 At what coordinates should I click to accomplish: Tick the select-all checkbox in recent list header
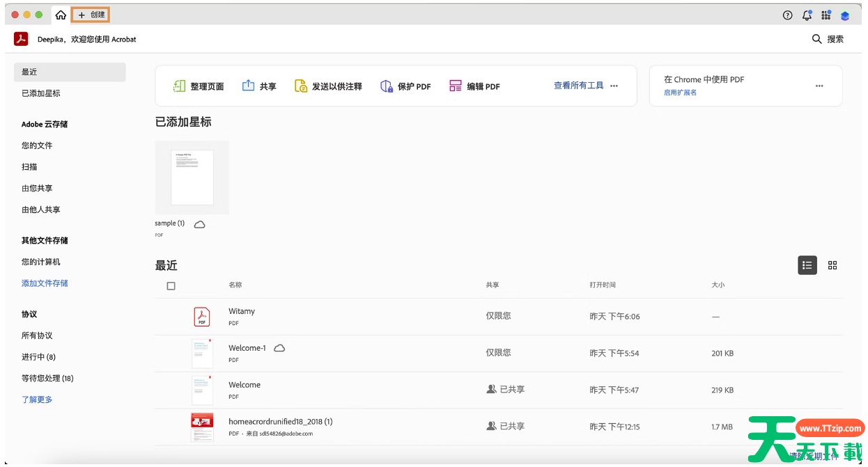(171, 285)
